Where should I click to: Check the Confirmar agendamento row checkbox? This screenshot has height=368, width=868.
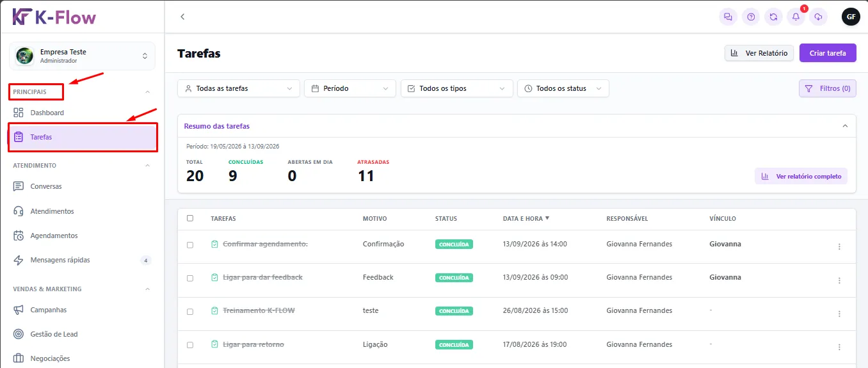(190, 244)
